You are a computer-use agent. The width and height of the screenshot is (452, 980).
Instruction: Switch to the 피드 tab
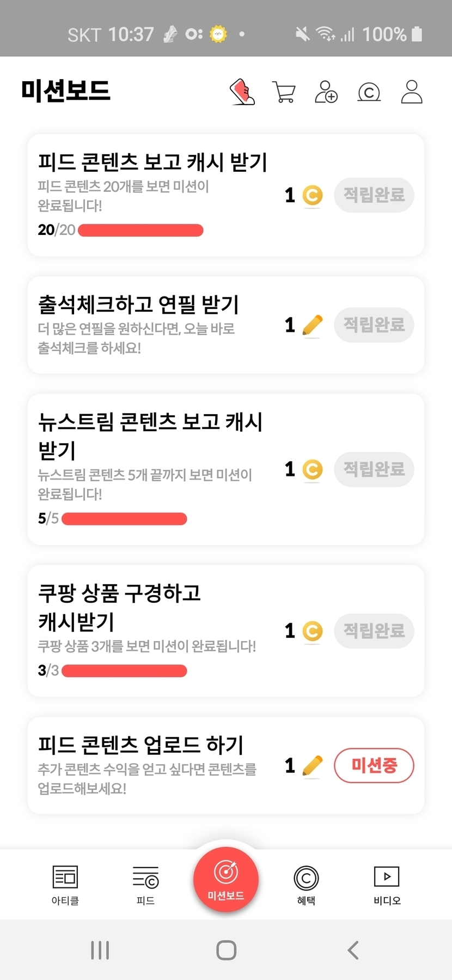point(145,885)
